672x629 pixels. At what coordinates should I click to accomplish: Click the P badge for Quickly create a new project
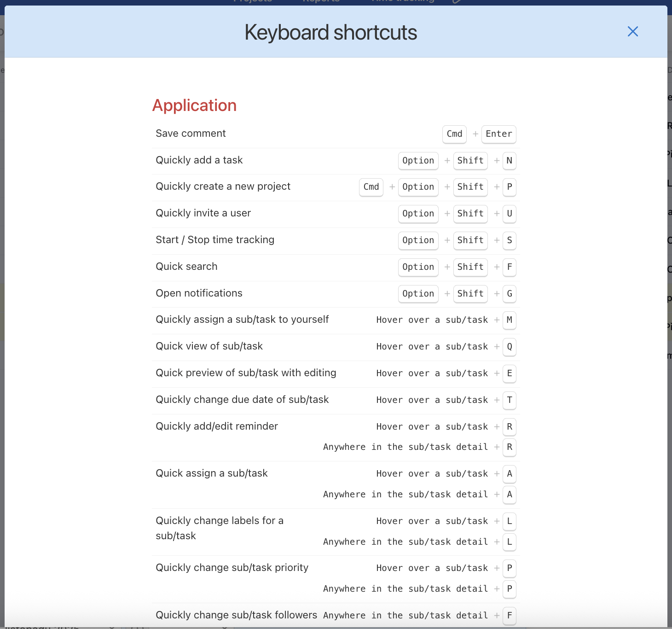509,187
